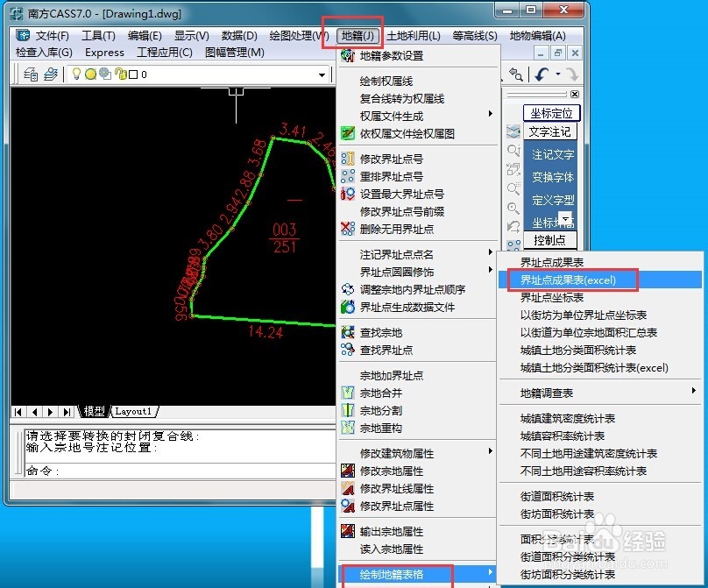The width and height of the screenshot is (708, 588).
Task: Click the 调整宗地内界址点顺序 icon
Action: (x=348, y=289)
